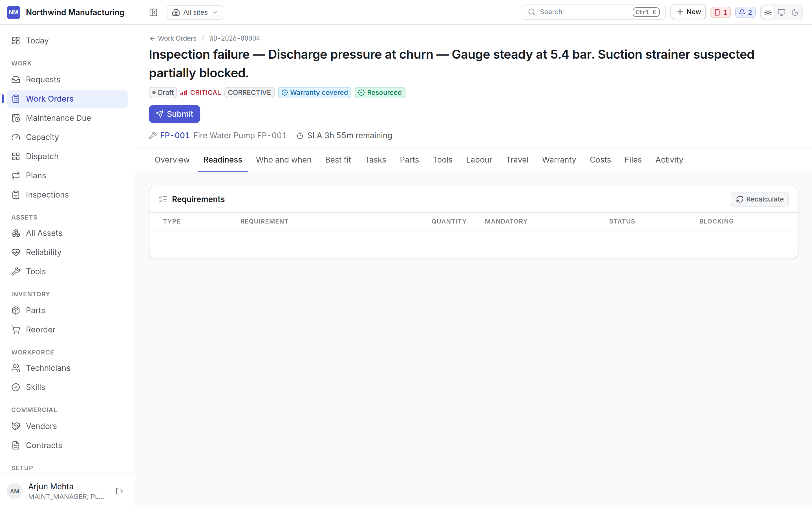Viewport: 812px width, 508px height.
Task: Open Capacity in the sidebar
Action: 67,137
